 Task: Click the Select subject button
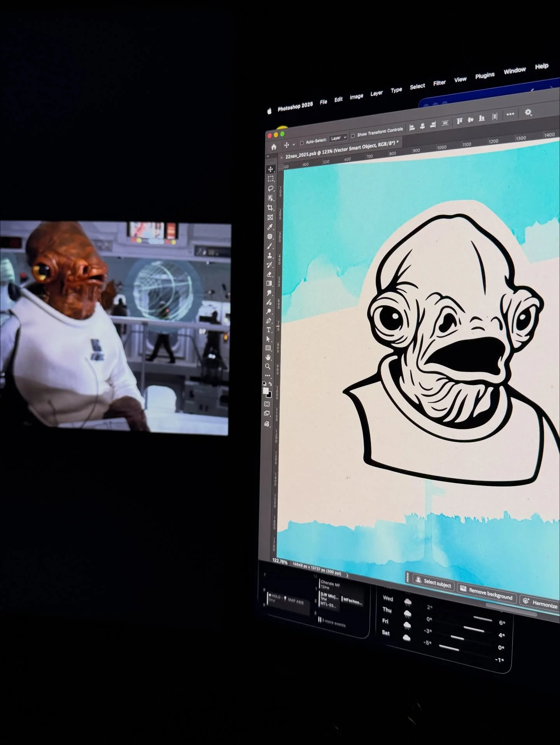[433, 582]
